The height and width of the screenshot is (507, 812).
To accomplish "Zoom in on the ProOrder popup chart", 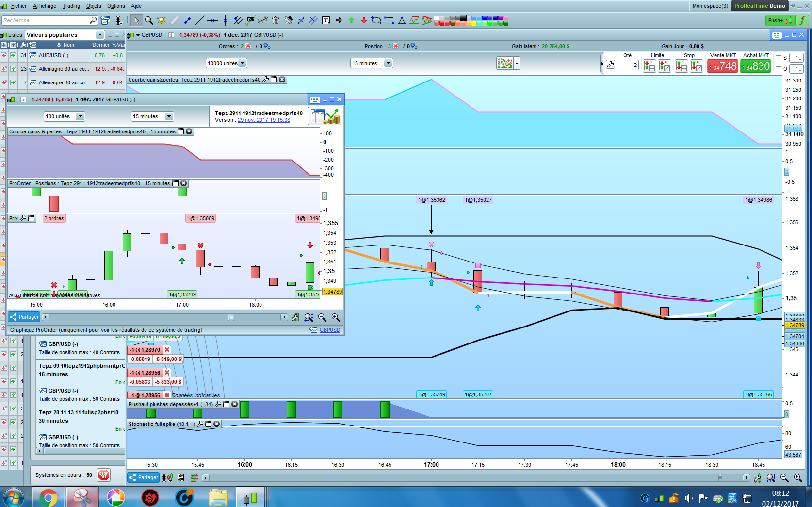I will 336,317.
